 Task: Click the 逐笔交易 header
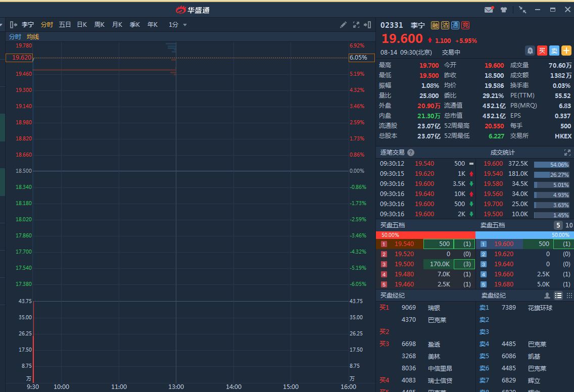(x=392, y=153)
